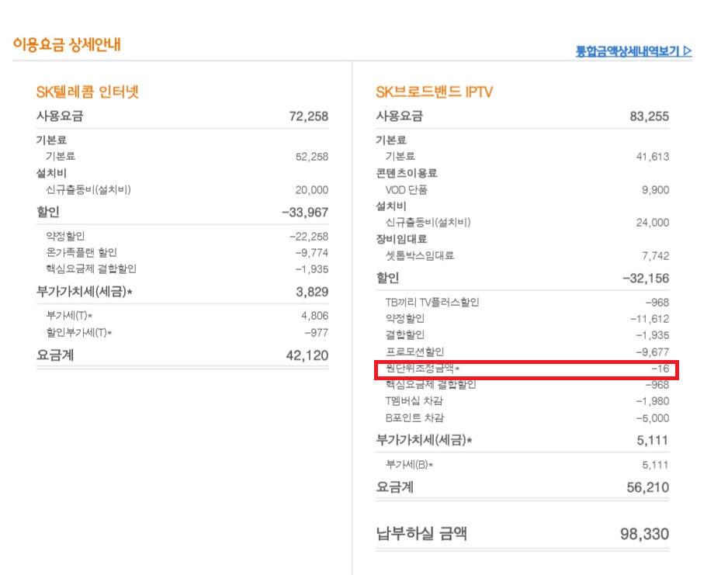Image resolution: width=728 pixels, height=575 pixels.
Task: Click the 할인부가세(T) line item
Action: pos(78,333)
